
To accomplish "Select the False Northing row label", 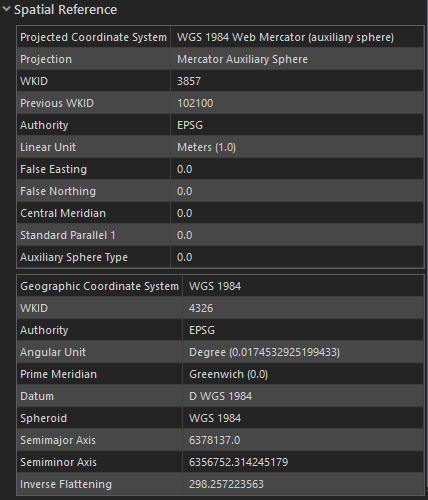I will 58,191.
